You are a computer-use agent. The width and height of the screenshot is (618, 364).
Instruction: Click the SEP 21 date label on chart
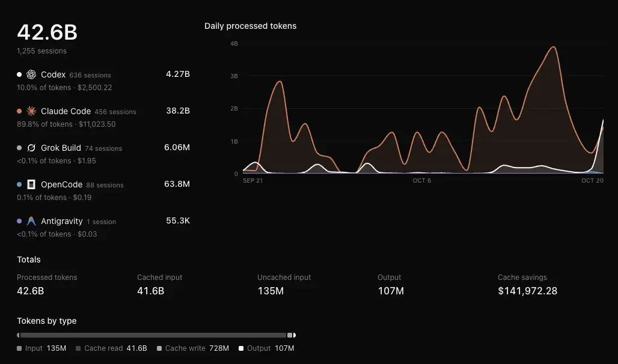coord(252,180)
